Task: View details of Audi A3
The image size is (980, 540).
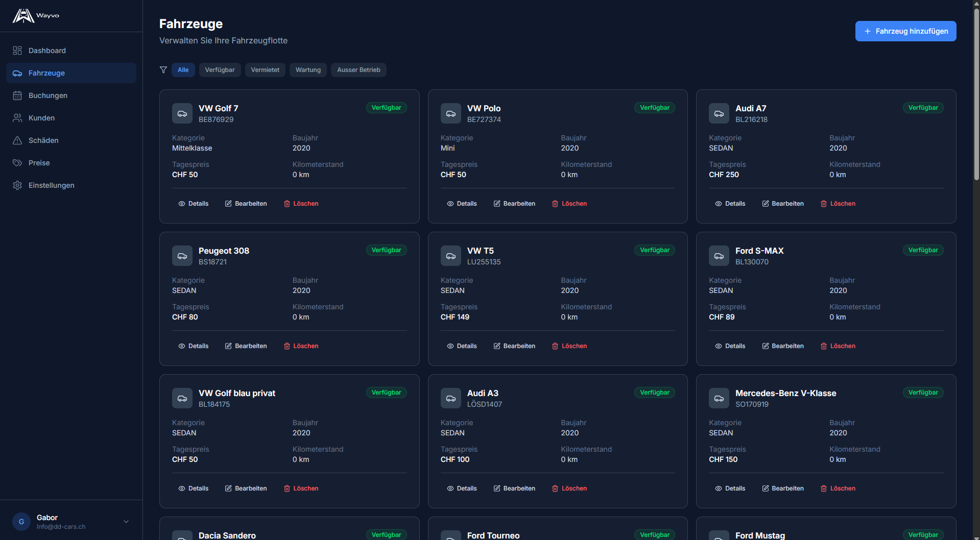Action: click(462, 488)
